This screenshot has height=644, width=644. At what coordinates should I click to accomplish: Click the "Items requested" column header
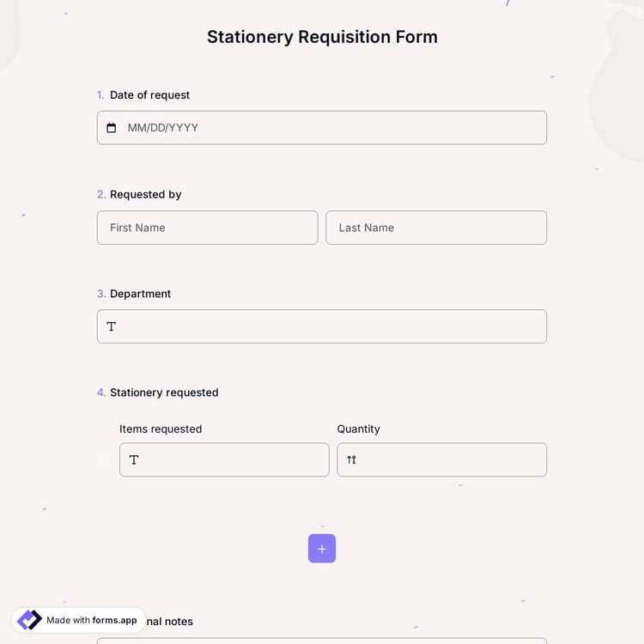click(x=161, y=429)
